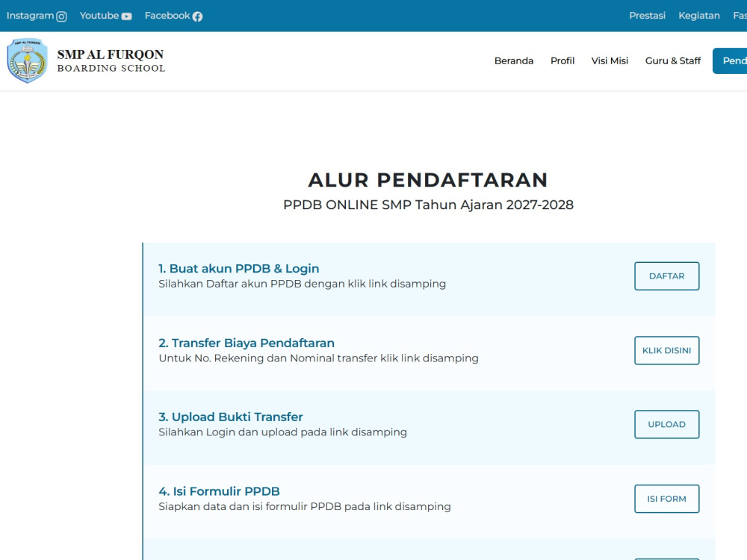Click text 'Untuk No. Rekening dan Nominal transfer'

point(268,358)
